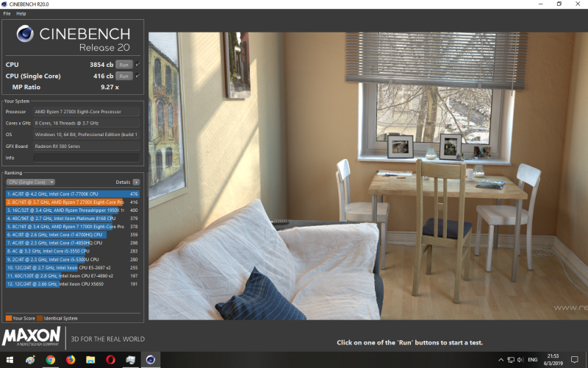Click the Processor field AMD Ryzen 7 2700X
588x368 pixels.
(x=86, y=112)
